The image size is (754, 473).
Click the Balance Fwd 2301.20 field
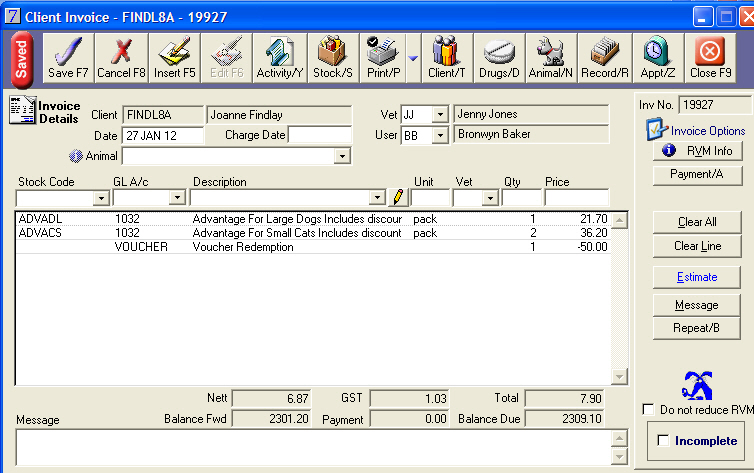[272, 419]
